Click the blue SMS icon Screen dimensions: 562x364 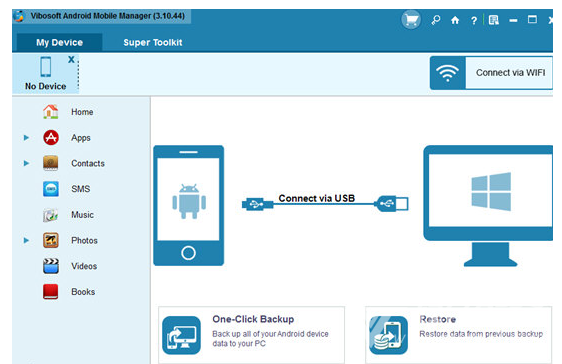coord(51,189)
